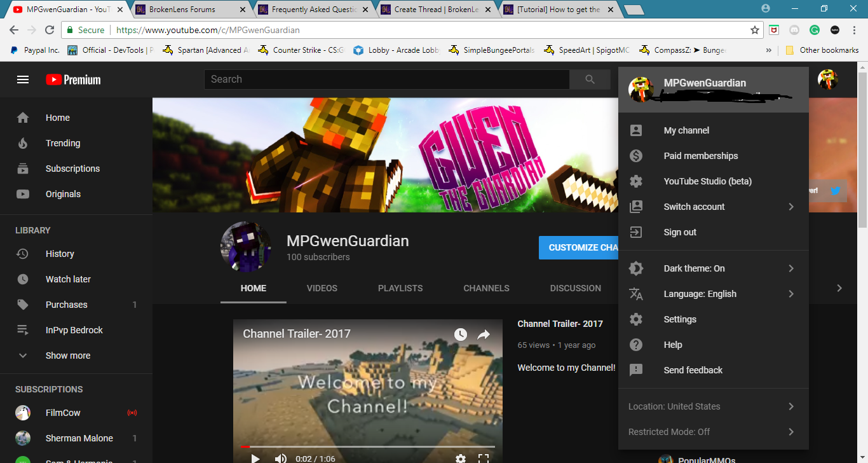Screen dimensions: 868x463
Task: Go back in browser
Action: 14,30
